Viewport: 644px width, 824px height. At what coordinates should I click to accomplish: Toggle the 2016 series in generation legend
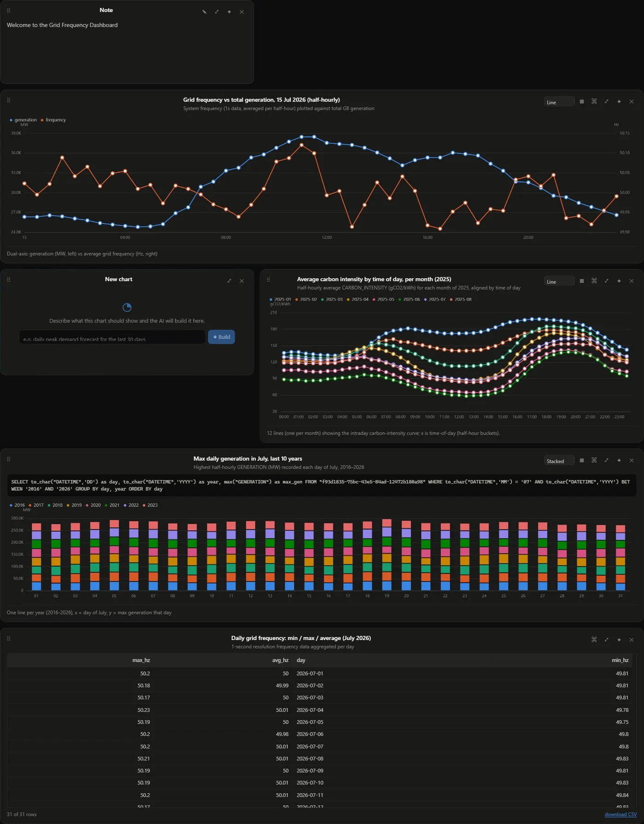click(17, 505)
